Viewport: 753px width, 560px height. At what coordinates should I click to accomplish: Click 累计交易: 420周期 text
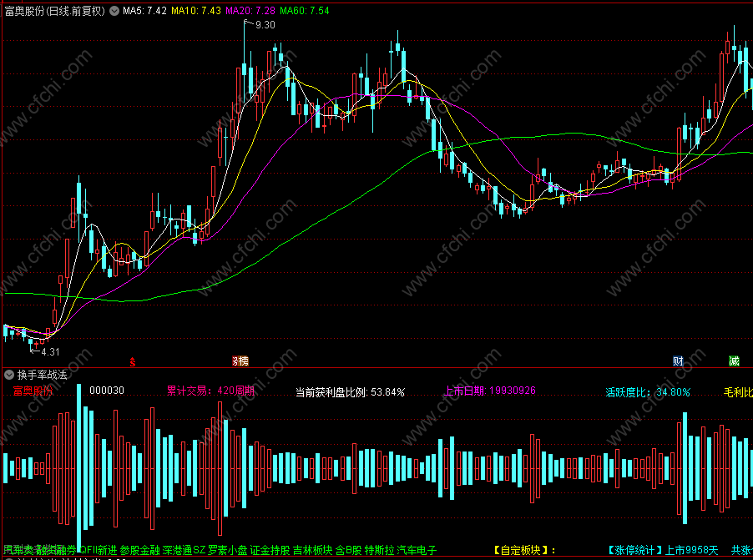point(210,391)
